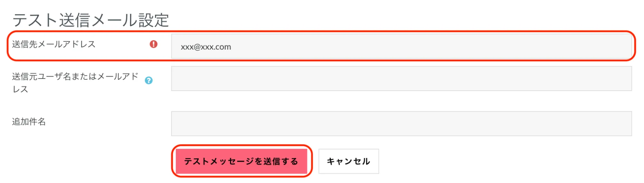Show the sender field help tooltip icon
The width and height of the screenshot is (644, 183).
tap(149, 80)
